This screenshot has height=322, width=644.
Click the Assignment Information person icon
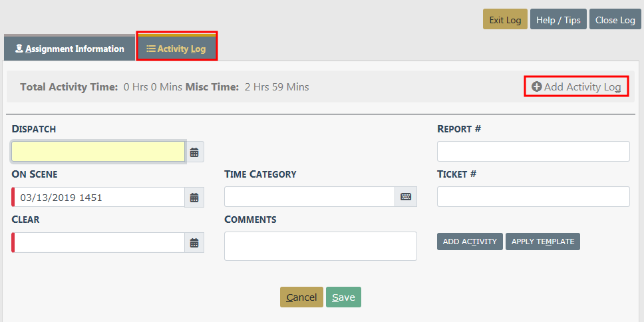(19, 49)
